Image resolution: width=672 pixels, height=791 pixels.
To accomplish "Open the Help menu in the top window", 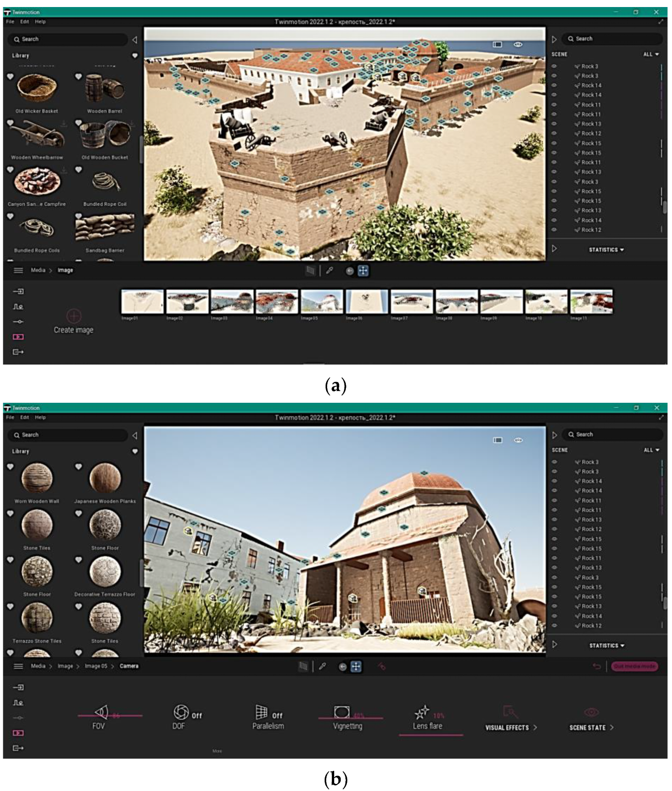I will click(x=40, y=22).
